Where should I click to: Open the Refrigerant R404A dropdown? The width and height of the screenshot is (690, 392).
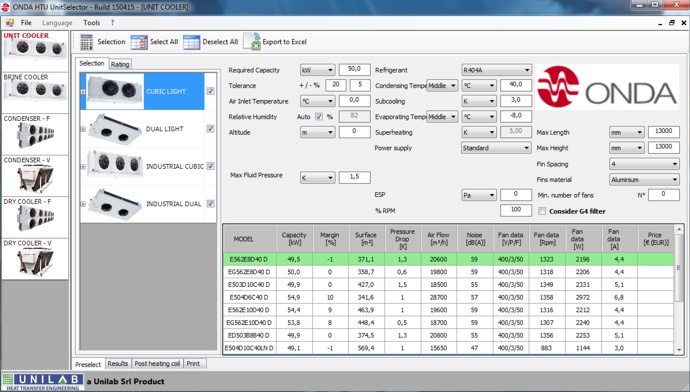496,70
